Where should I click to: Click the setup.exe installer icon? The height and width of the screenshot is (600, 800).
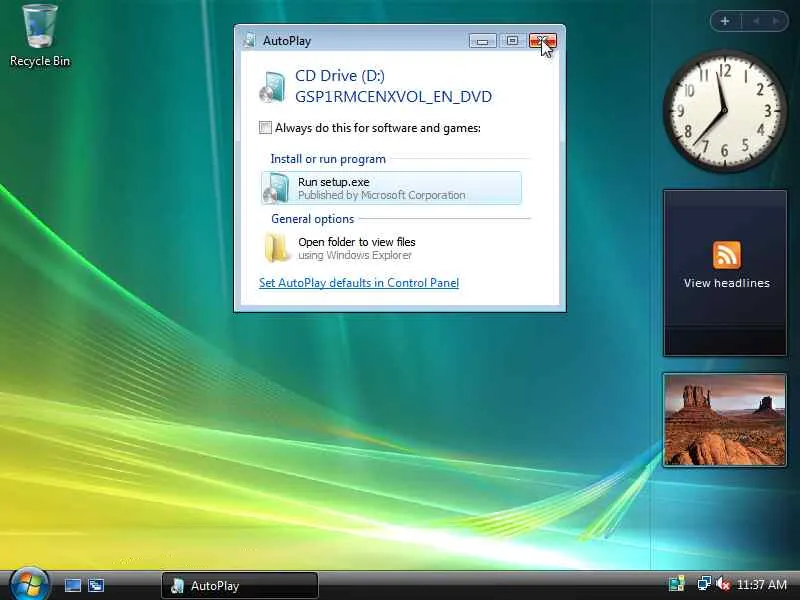click(277, 188)
